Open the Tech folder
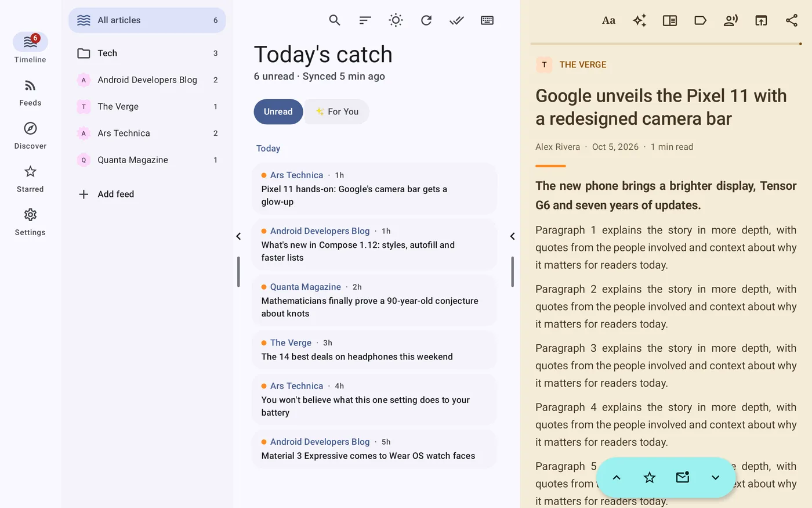 point(147,53)
